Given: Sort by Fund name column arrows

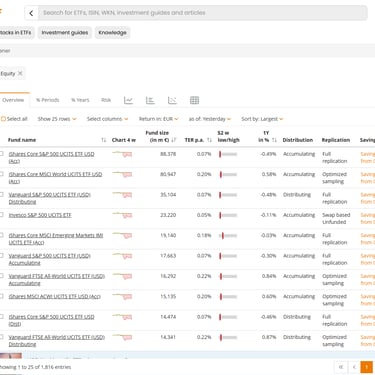Looking at the screenshot, I should click(104, 140).
